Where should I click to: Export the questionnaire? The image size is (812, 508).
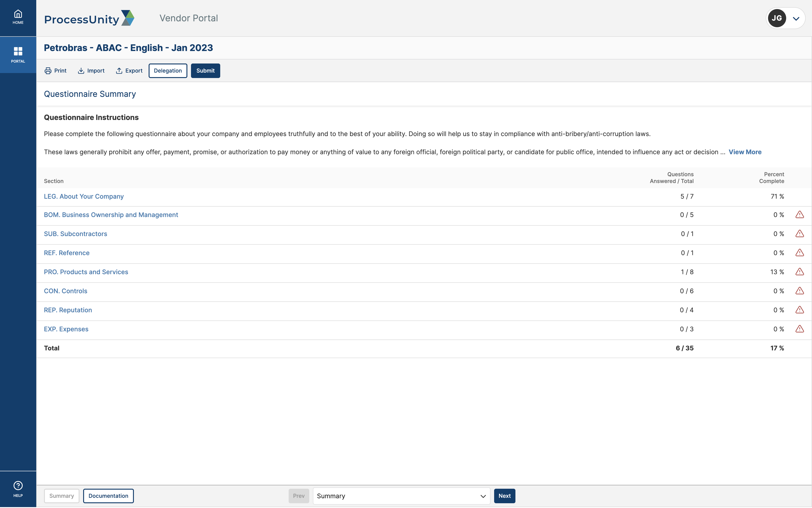(x=129, y=71)
